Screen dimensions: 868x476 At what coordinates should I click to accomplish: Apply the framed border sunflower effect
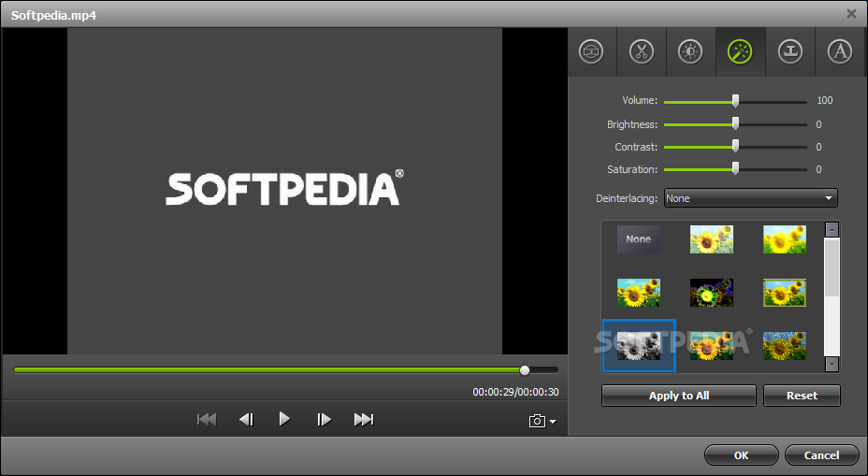click(785, 293)
